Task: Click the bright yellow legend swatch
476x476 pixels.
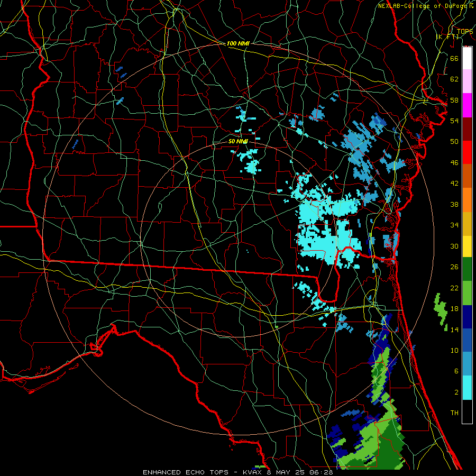Action: pyautogui.click(x=467, y=246)
